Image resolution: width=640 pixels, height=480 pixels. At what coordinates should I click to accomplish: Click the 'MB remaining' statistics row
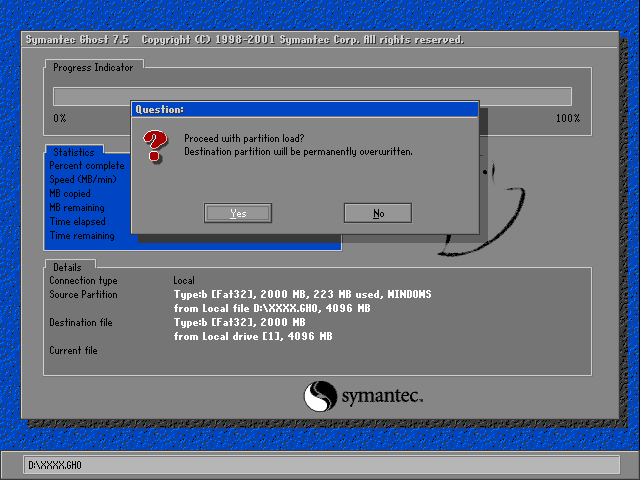pyautogui.click(x=77, y=207)
